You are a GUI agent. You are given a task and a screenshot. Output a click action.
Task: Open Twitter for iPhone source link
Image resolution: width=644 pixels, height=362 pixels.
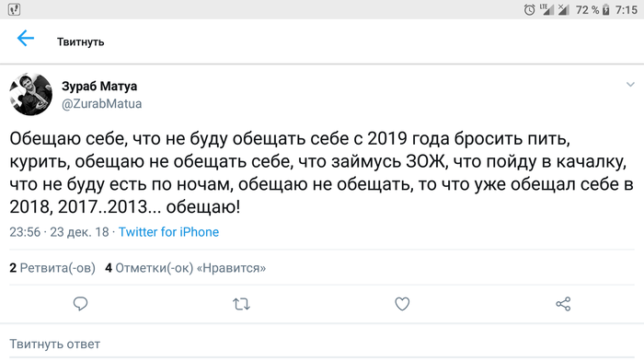[x=168, y=232]
